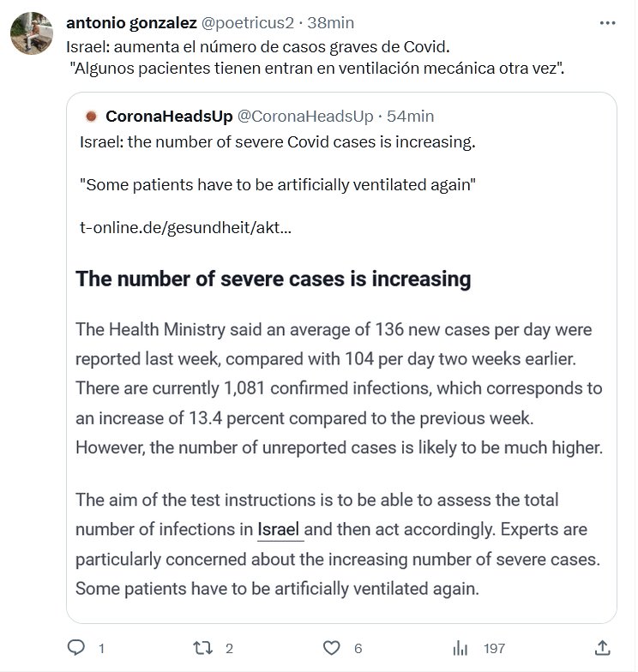Click the 38min timestamp
Image resolution: width=638 pixels, height=672 pixels.
(329, 22)
